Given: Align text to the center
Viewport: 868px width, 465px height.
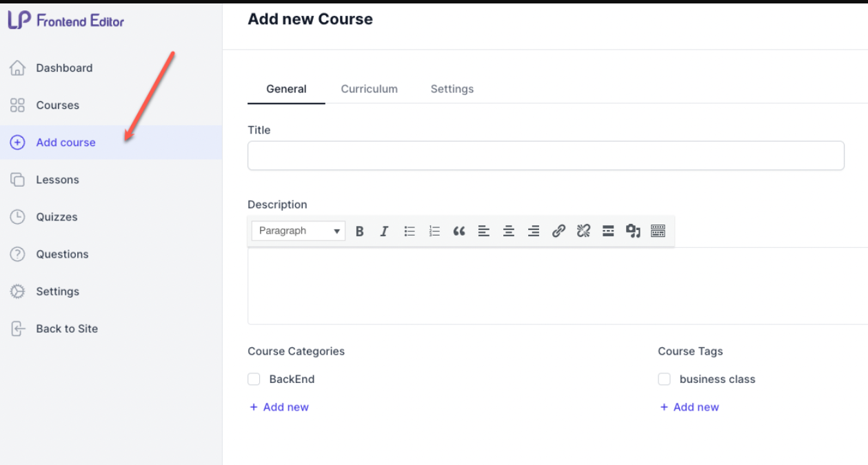Looking at the screenshot, I should 508,231.
